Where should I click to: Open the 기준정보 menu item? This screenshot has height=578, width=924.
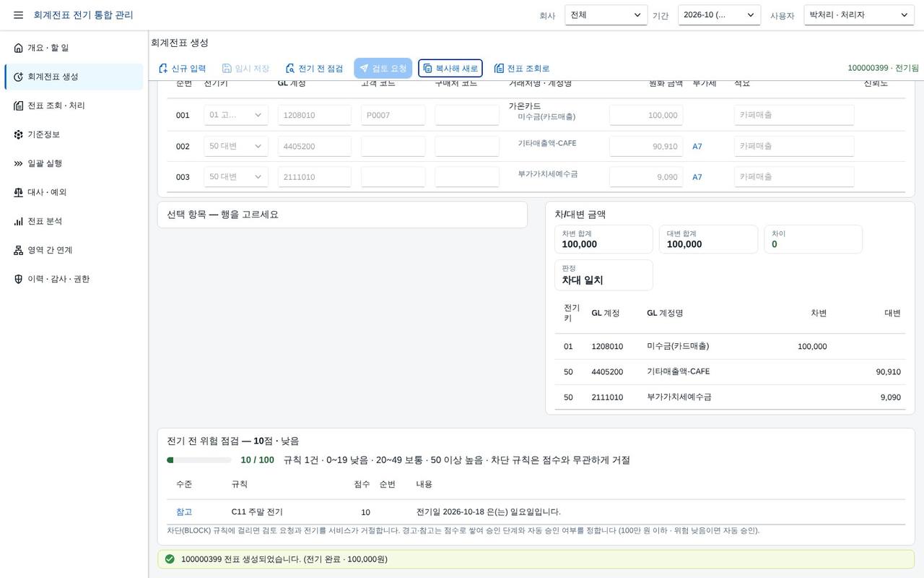click(74, 134)
